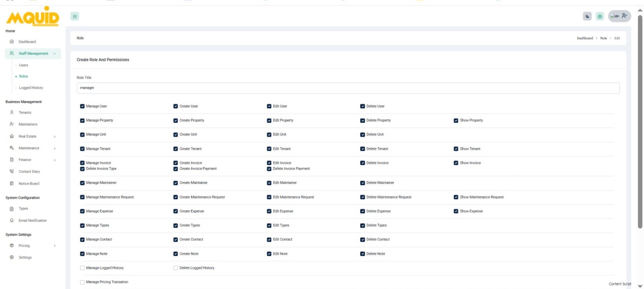Image resolution: width=644 pixels, height=289 pixels.
Task: Collapse the Staff Management chevron
Action: tap(54, 54)
